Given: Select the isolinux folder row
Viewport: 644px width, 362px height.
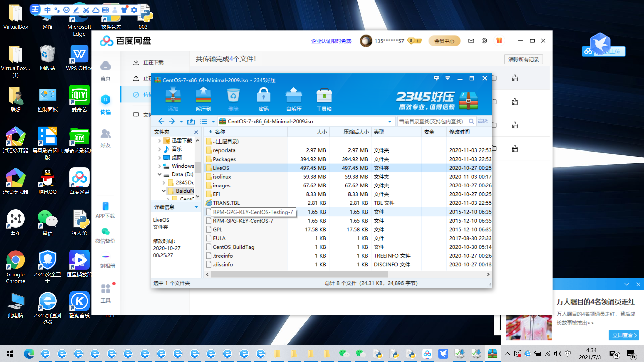Looking at the screenshot, I should click(x=347, y=177).
